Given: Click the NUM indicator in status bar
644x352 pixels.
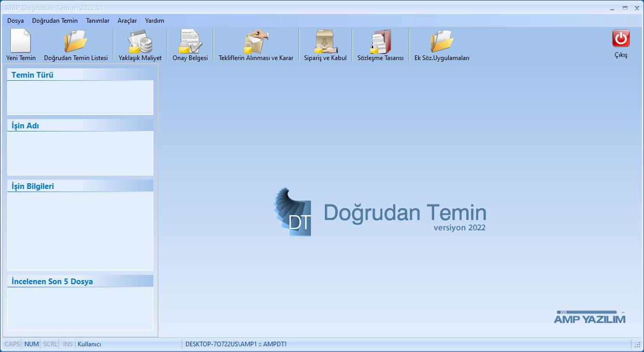Looking at the screenshot, I should point(32,344).
